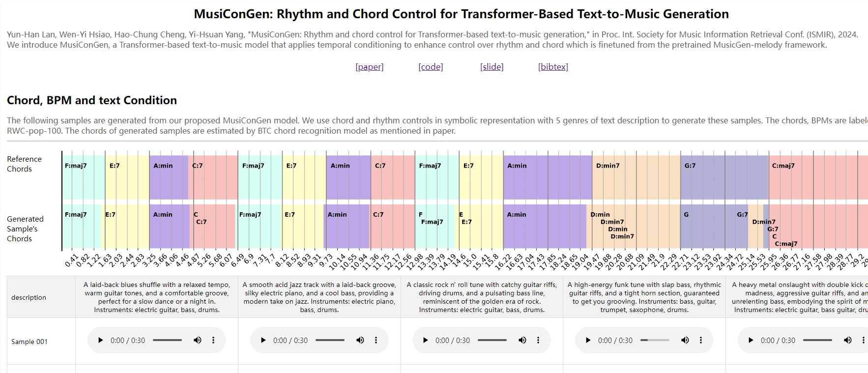Image resolution: width=868 pixels, height=373 pixels.
Task: Open more options for acid jazz player
Action: (376, 340)
